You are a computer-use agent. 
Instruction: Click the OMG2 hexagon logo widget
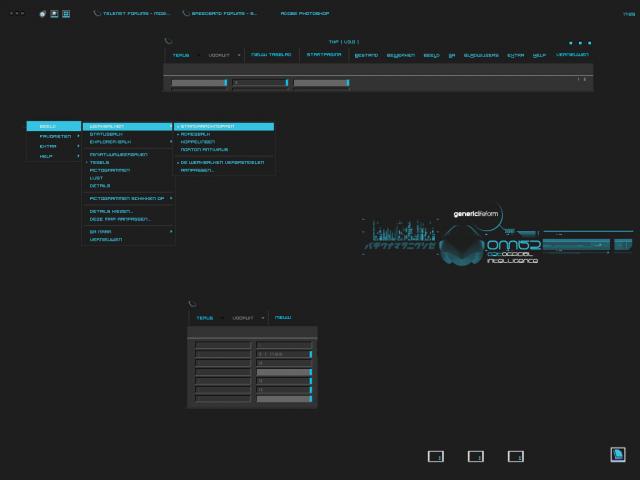(x=462, y=246)
